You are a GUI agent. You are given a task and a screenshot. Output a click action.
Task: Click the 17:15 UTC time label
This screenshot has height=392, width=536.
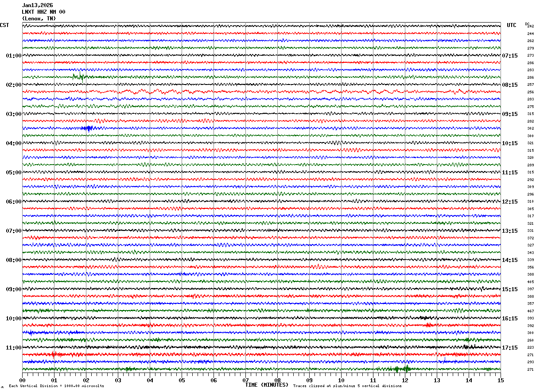[510, 348]
